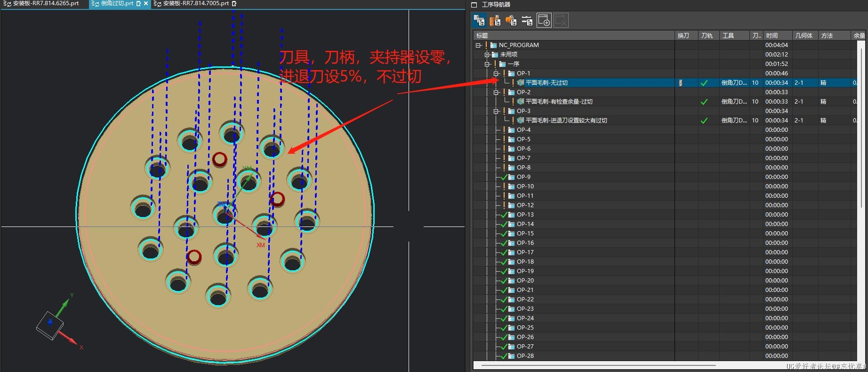Click 一序 time value 00:01:52
Screen dimensions: 868x372
[776, 64]
